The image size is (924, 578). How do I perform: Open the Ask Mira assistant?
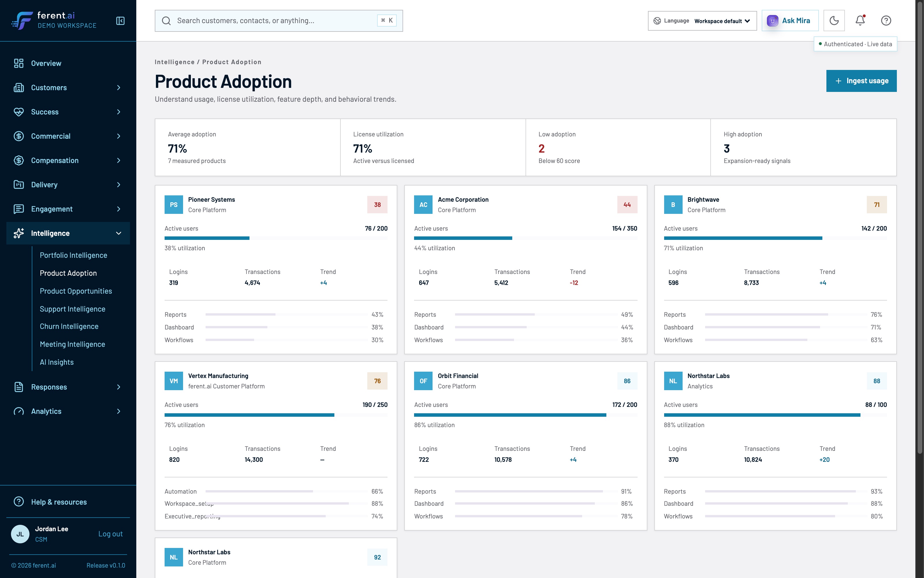point(790,21)
